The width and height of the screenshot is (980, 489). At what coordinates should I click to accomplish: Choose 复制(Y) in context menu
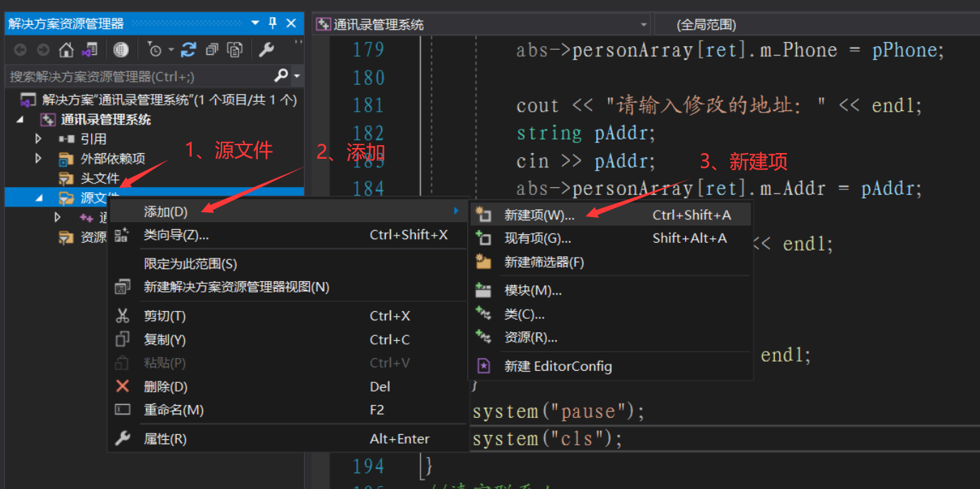[288, 340]
